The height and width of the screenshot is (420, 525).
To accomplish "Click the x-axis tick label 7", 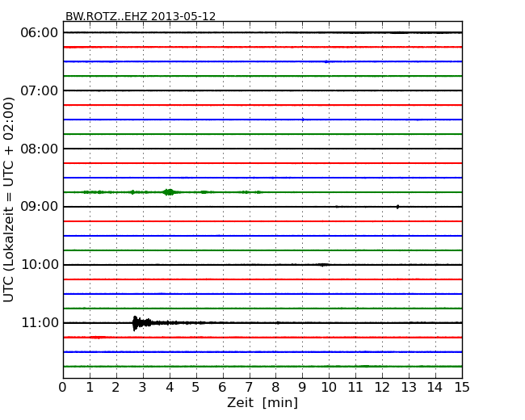I will (249, 388).
